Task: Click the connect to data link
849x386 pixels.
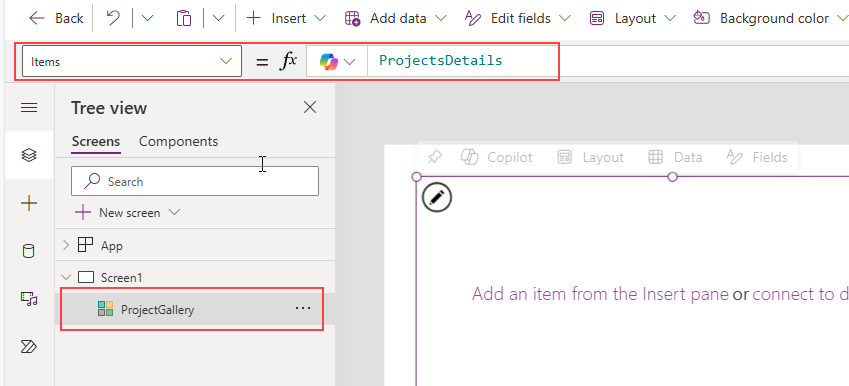Action: (x=800, y=294)
